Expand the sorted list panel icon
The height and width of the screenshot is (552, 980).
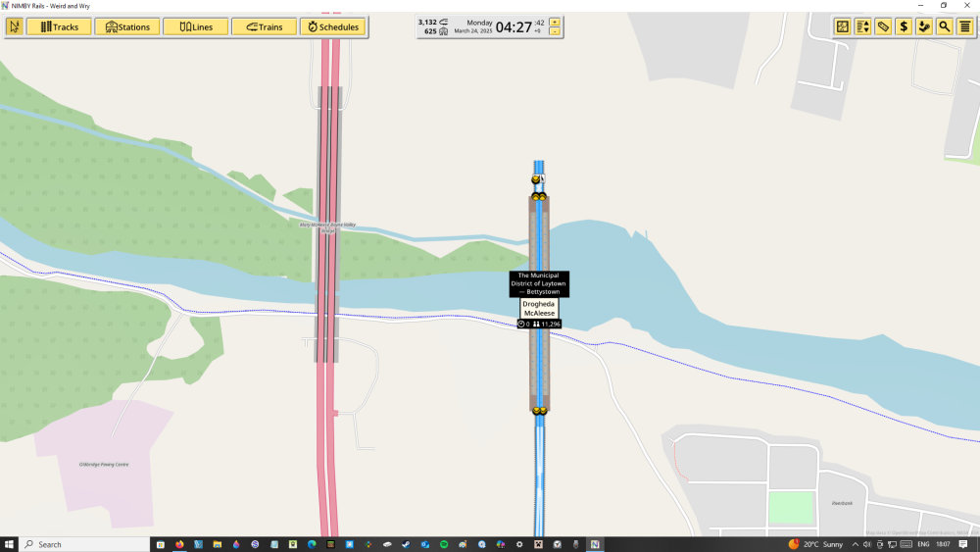[863, 26]
